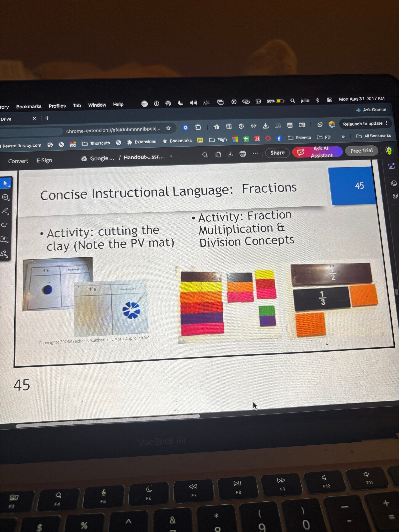Expand the Handout file name dropdown
This screenshot has width=399, height=532.
171,156
